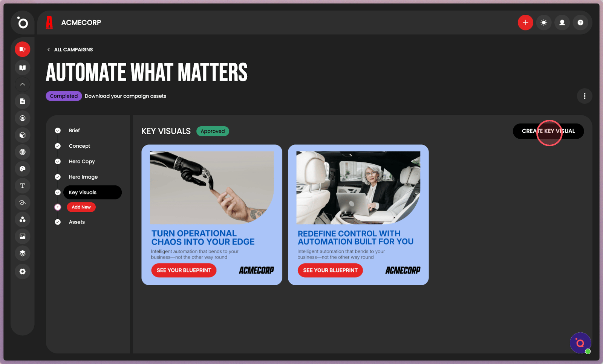Open the typography T sidebar icon
Screen dimensions: 603x364
click(23, 186)
